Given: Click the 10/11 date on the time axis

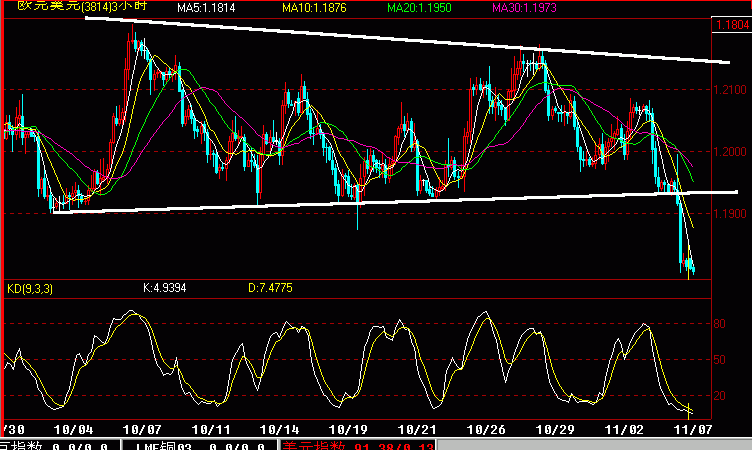Looking at the screenshot, I should [x=211, y=429].
